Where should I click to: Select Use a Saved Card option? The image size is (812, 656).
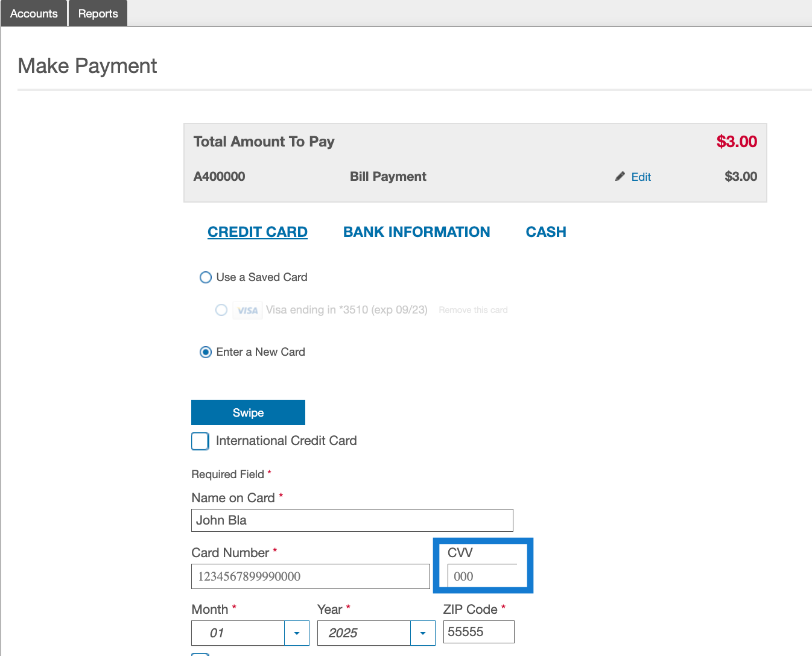206,277
